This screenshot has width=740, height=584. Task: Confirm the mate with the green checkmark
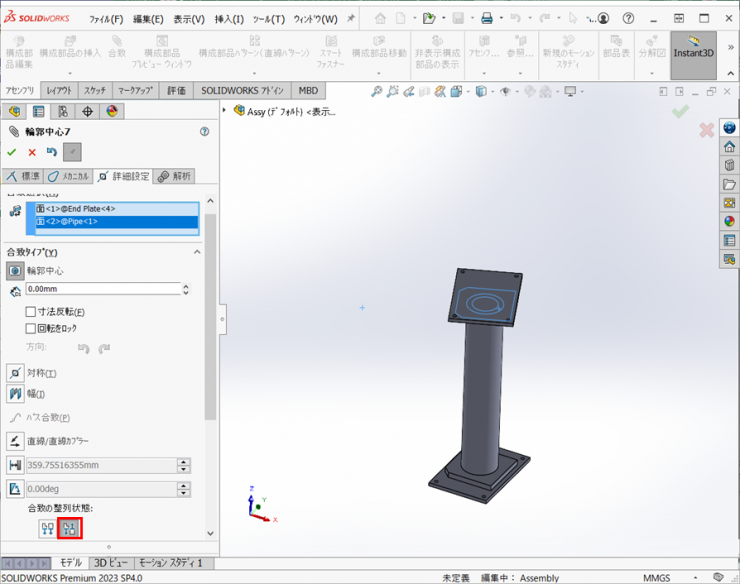pyautogui.click(x=12, y=152)
